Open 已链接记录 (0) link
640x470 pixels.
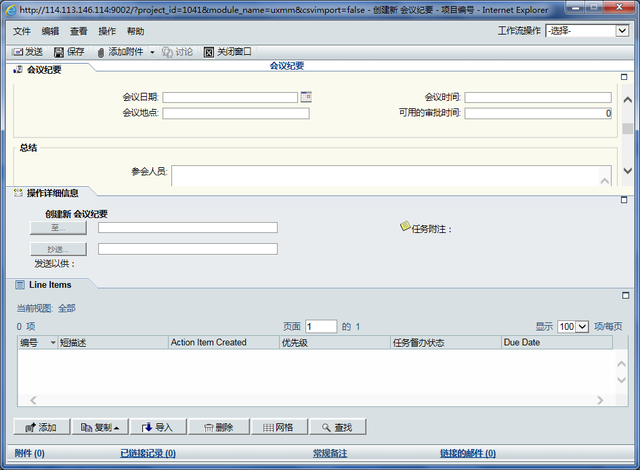[x=148, y=453]
